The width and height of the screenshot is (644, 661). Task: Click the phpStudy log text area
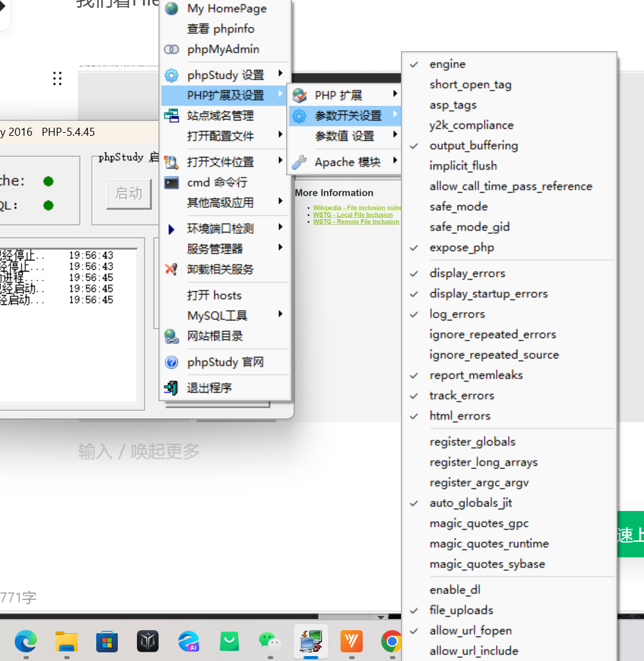tap(68, 325)
